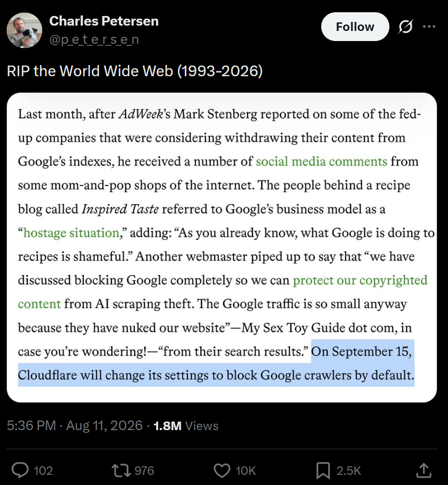Click the reply speech bubble icon
This screenshot has width=448, height=485.
tap(20, 470)
